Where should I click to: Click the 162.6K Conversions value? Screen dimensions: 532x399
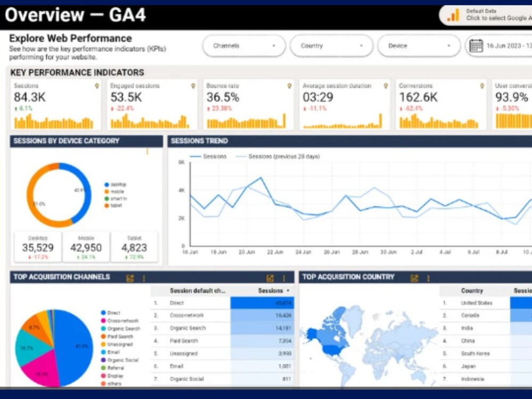click(x=418, y=97)
